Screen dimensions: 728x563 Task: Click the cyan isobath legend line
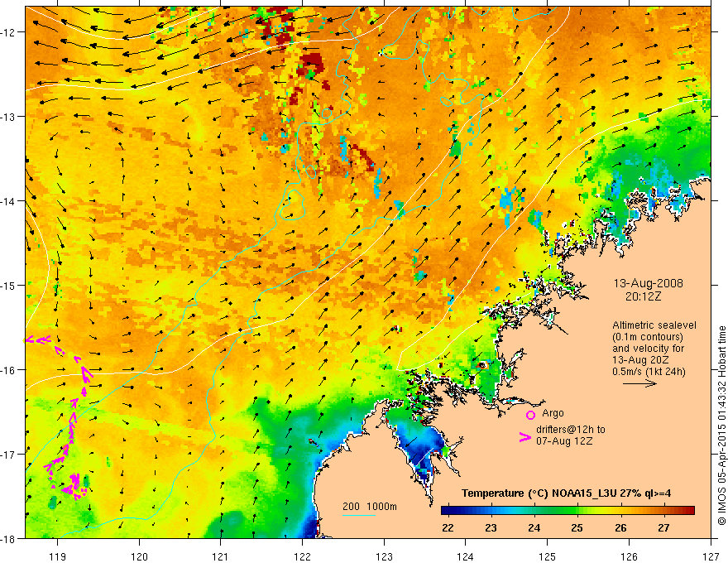coord(359,515)
